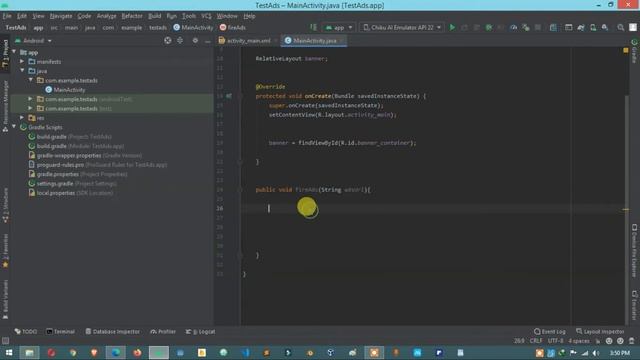Screen dimensions: 640x360
Task: Click CRLF line separator in status bar
Action: pyautogui.click(x=536, y=341)
